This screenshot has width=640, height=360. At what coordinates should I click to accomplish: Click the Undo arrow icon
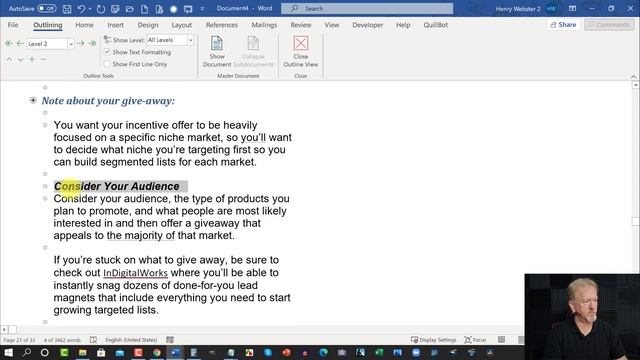click(81, 9)
